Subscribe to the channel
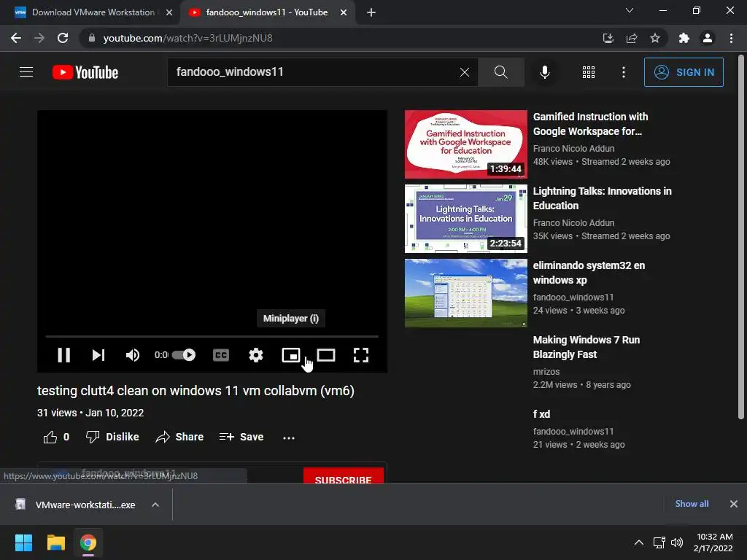 coord(343,476)
